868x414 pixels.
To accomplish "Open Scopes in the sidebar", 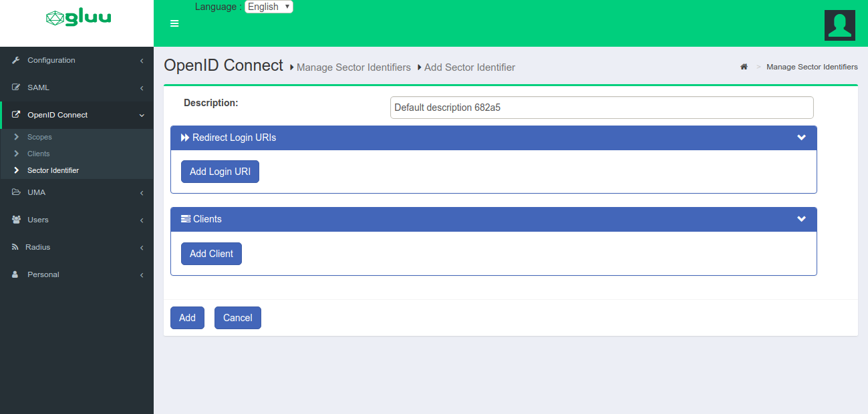I will [x=39, y=137].
